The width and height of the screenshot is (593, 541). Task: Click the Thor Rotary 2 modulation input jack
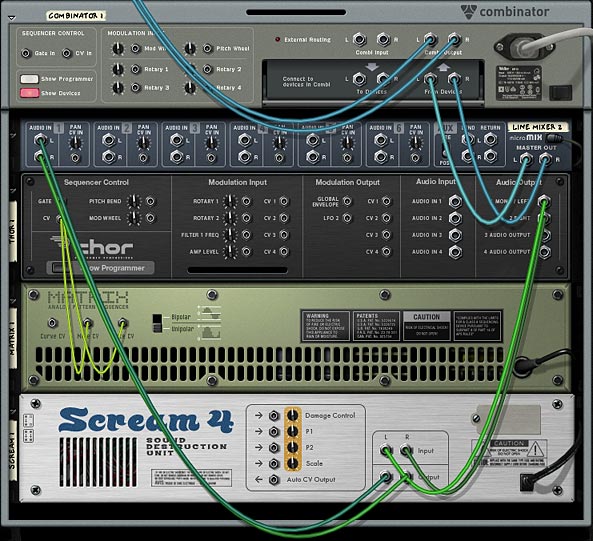[246, 218]
